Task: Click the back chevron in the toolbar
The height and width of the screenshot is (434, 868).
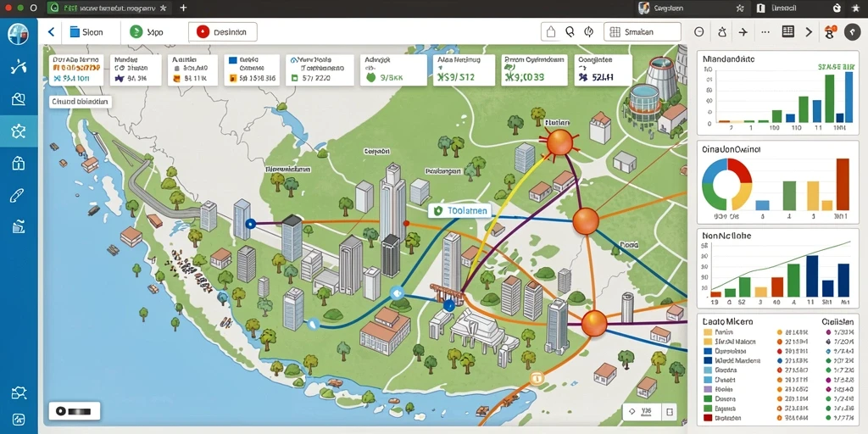Action: click(51, 32)
